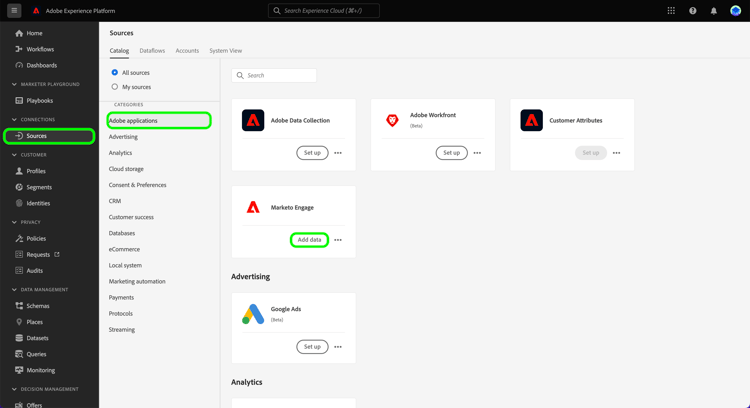Collapse the Connections section
The height and width of the screenshot is (408, 750).
click(14, 120)
